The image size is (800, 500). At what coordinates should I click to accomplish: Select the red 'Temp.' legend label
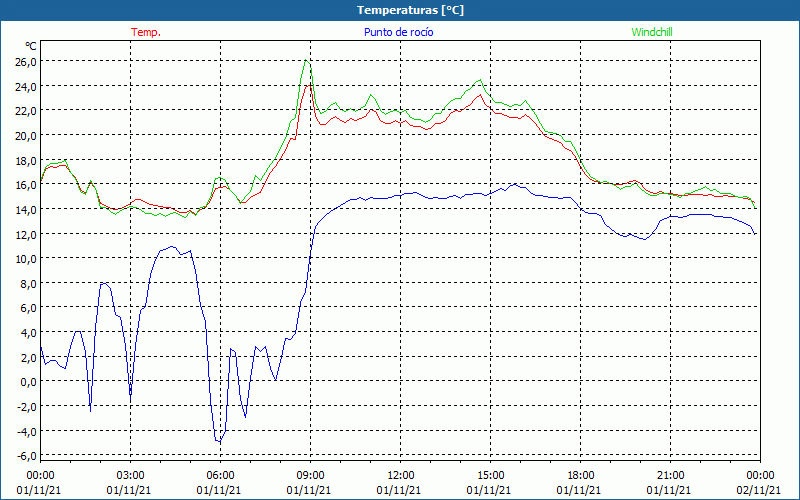coord(146,32)
